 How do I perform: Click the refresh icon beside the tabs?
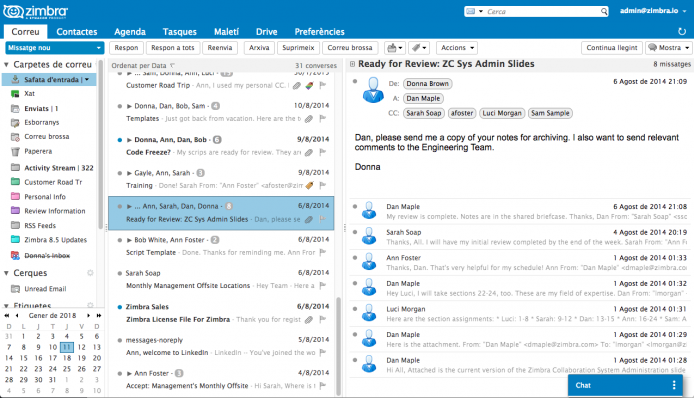(x=682, y=31)
